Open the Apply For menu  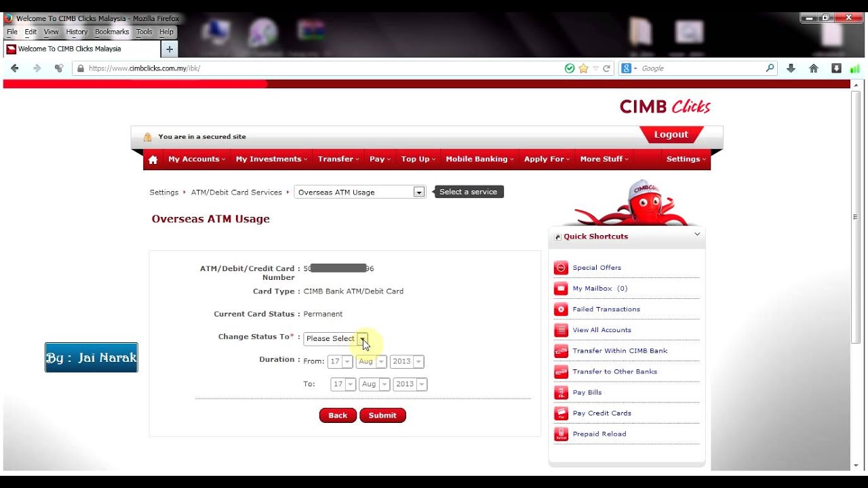click(x=547, y=159)
